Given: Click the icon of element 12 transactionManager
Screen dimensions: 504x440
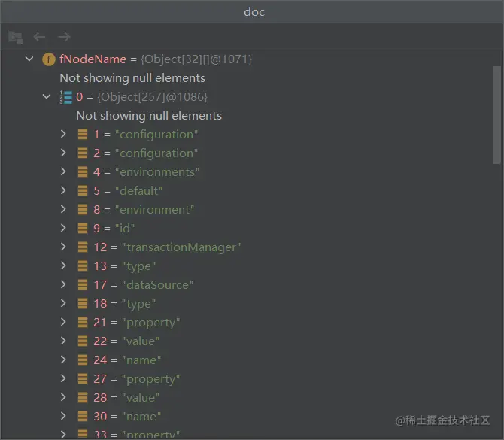Looking at the screenshot, I should (x=83, y=247).
